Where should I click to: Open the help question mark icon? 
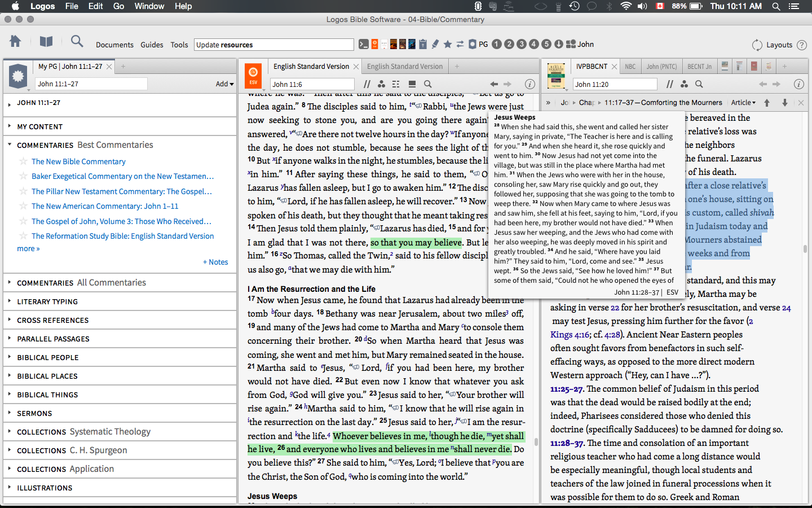(801, 45)
